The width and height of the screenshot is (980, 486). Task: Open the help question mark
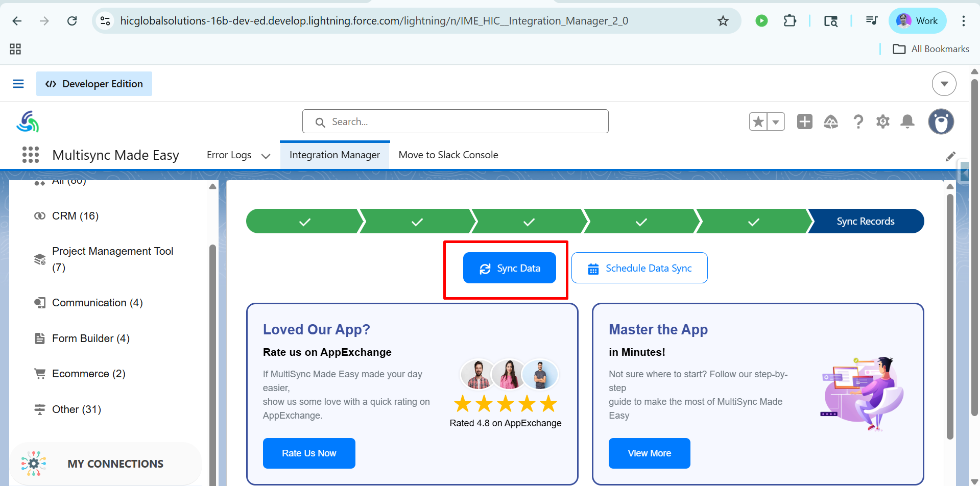pos(858,121)
